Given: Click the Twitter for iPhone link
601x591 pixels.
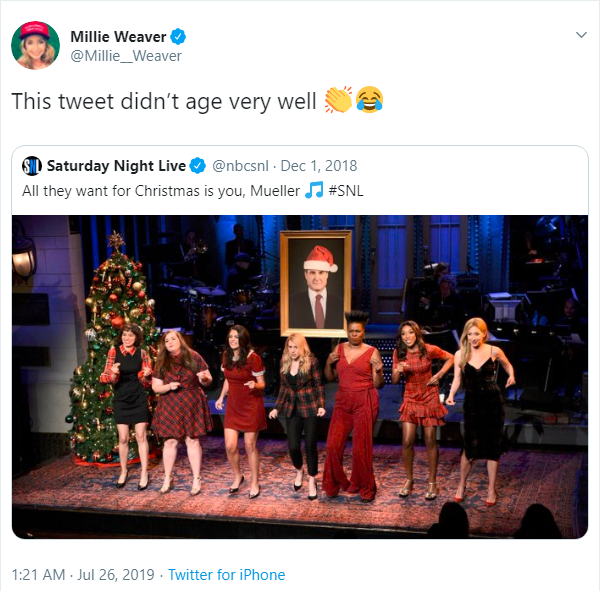Looking at the screenshot, I should tap(226, 575).
